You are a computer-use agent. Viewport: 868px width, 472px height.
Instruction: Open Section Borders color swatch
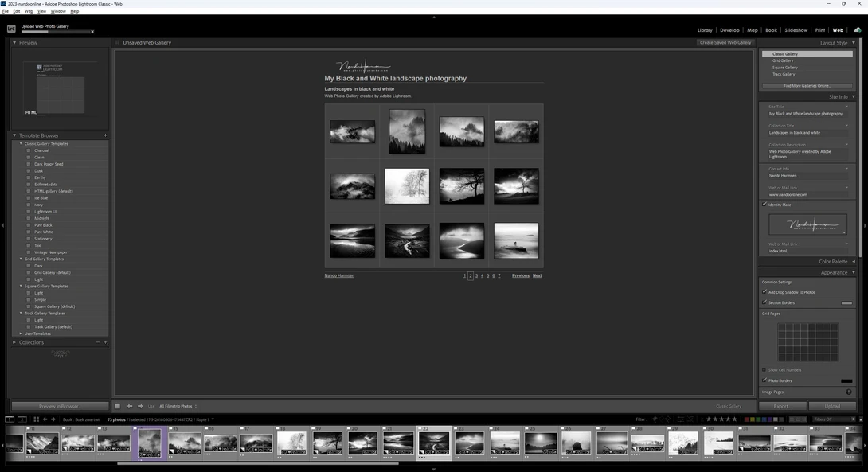point(846,302)
